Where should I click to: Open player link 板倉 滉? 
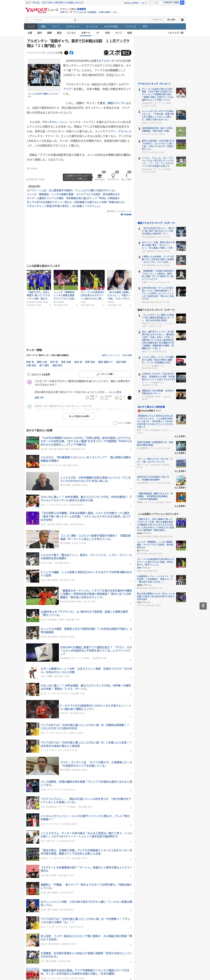click(x=30, y=362)
